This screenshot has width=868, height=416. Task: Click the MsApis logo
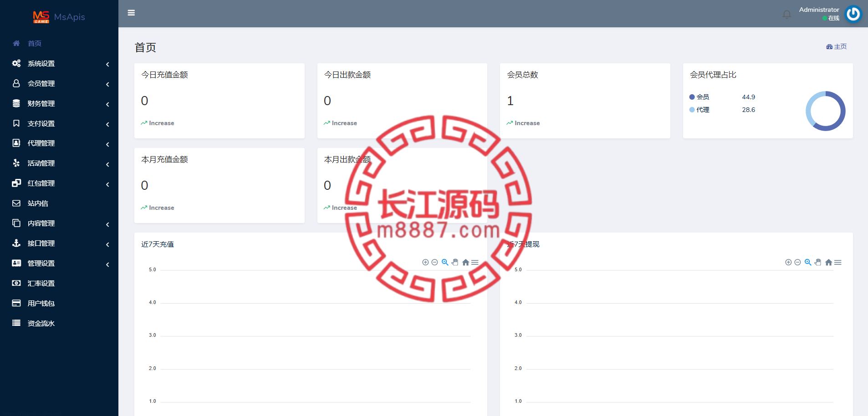[x=59, y=17]
